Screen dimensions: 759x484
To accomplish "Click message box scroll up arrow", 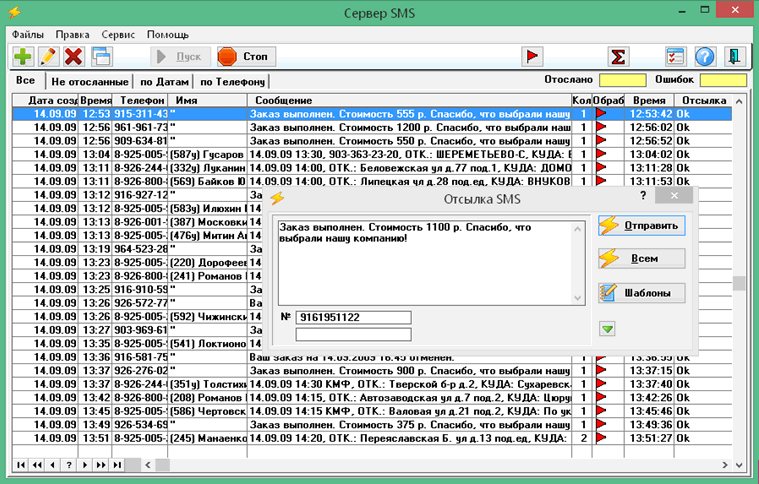I will (577, 228).
